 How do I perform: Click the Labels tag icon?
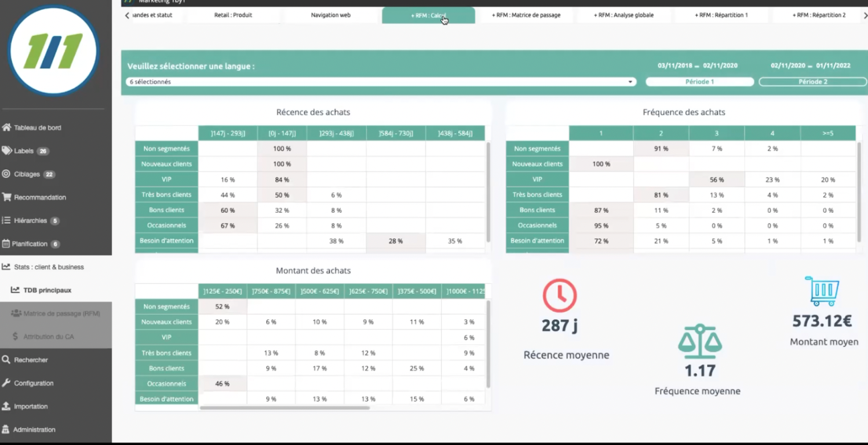click(6, 151)
